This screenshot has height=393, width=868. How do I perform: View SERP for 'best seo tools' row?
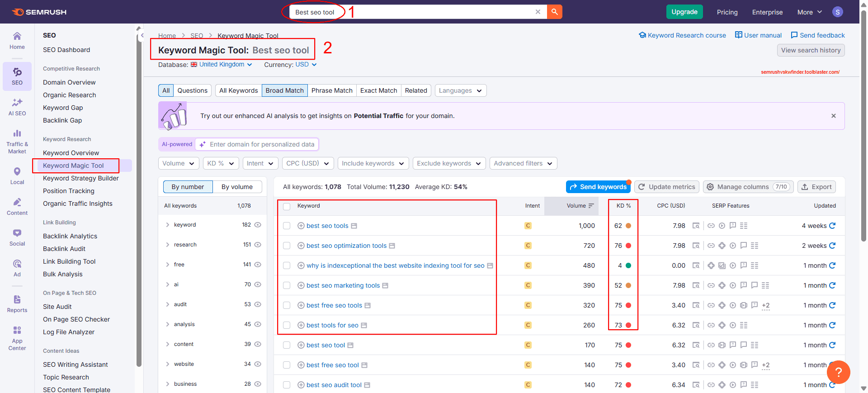[696, 226]
